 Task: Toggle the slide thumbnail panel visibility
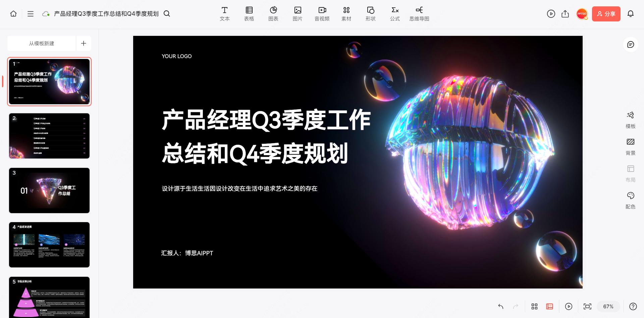(x=549, y=306)
